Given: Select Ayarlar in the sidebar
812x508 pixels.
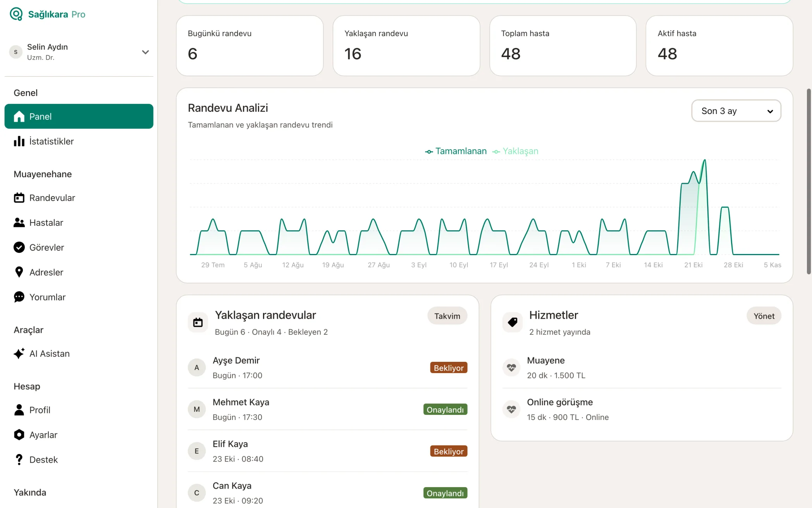Looking at the screenshot, I should (x=79, y=435).
